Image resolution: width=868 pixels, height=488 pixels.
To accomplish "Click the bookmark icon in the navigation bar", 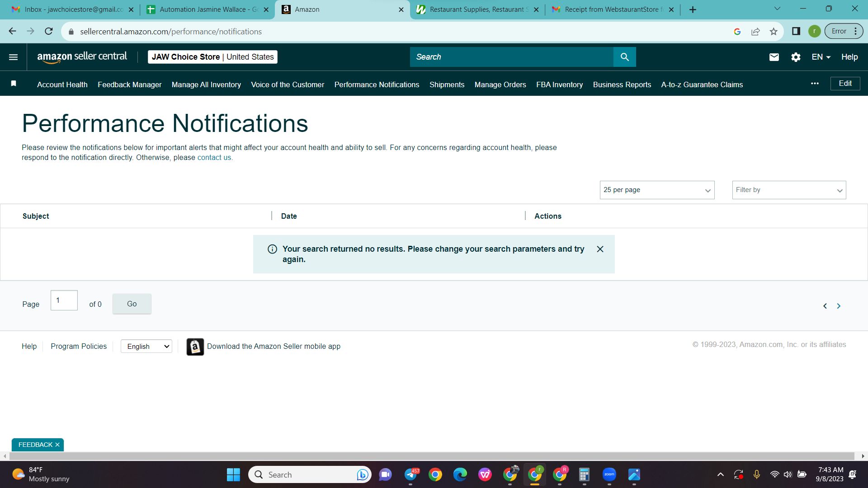I will (x=14, y=84).
